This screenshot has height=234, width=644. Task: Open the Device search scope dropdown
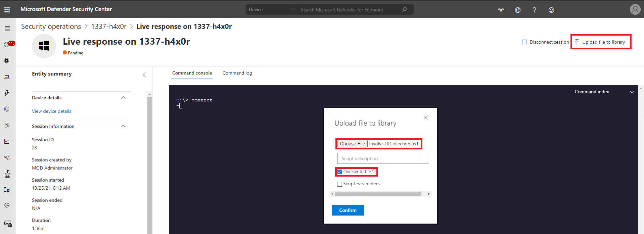[272, 10]
